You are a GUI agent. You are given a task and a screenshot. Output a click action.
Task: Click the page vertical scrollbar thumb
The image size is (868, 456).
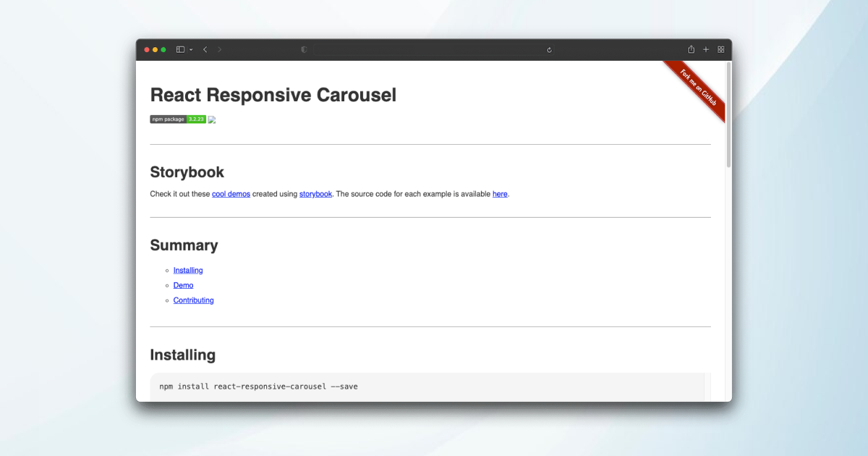728,114
